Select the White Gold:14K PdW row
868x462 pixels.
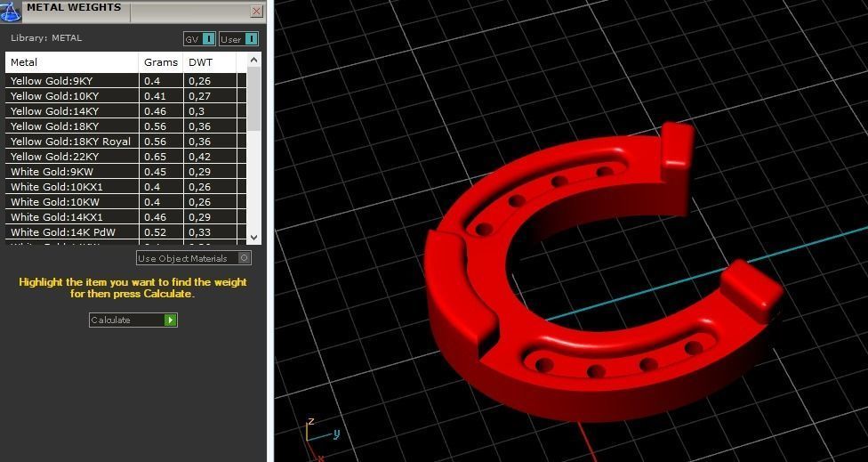(x=126, y=232)
